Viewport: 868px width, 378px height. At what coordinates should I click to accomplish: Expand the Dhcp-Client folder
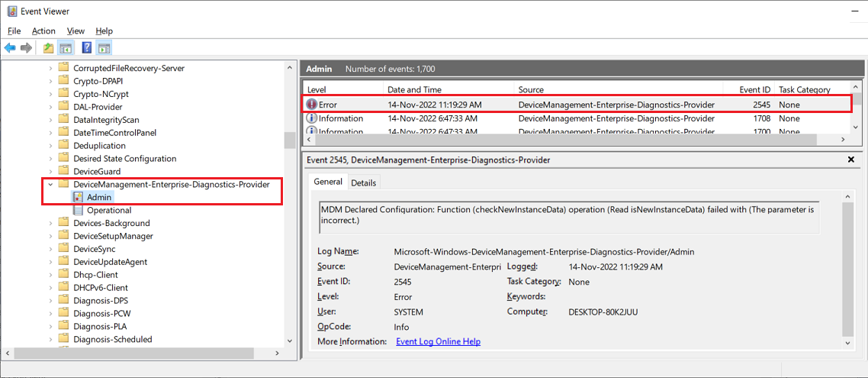pos(51,275)
